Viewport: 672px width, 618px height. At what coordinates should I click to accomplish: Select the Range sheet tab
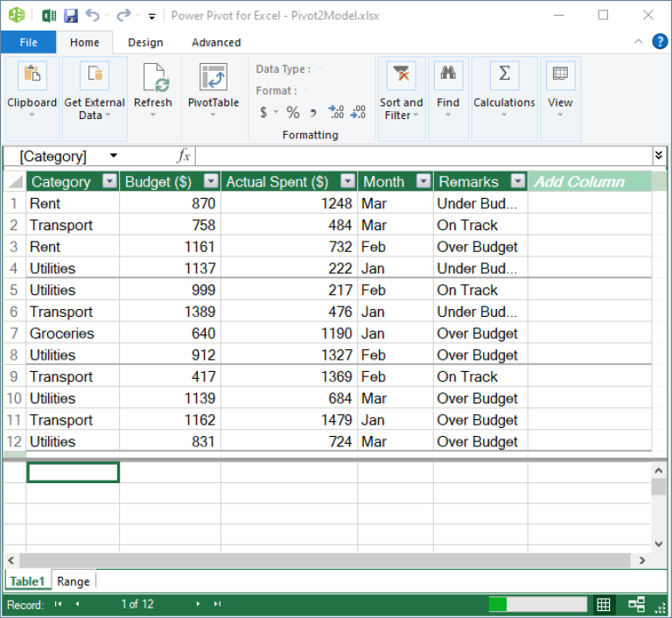pyautogui.click(x=73, y=581)
